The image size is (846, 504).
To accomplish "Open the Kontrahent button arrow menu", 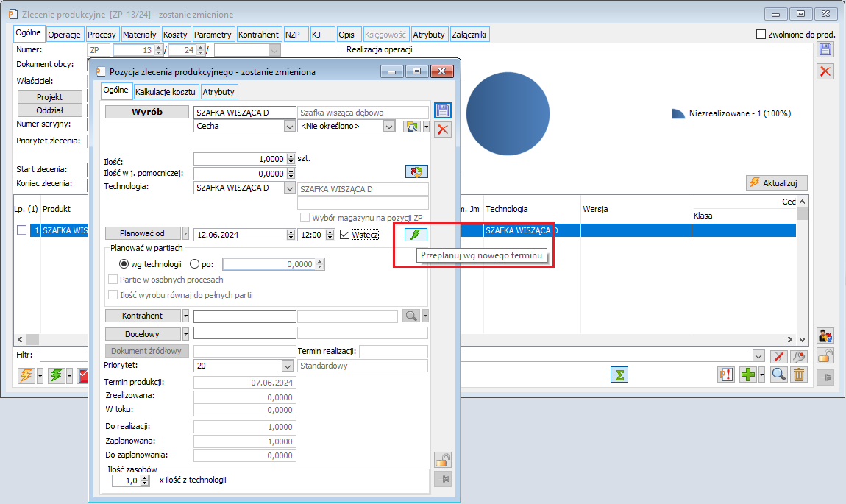I will (185, 316).
